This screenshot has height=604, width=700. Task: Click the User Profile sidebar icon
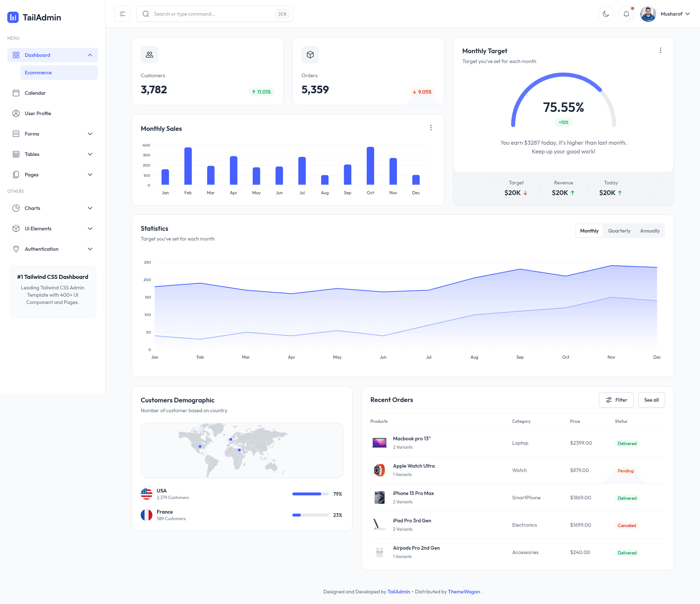16,113
